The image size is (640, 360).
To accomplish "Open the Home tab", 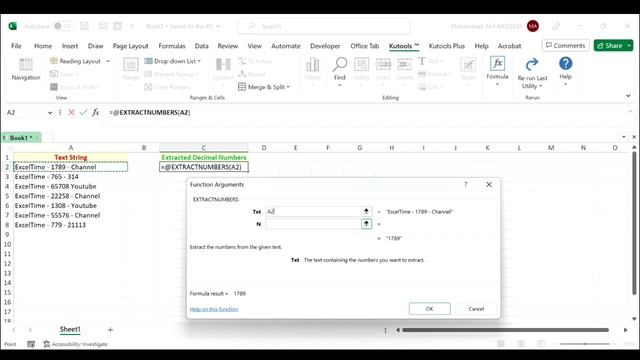I will click(x=43, y=46).
